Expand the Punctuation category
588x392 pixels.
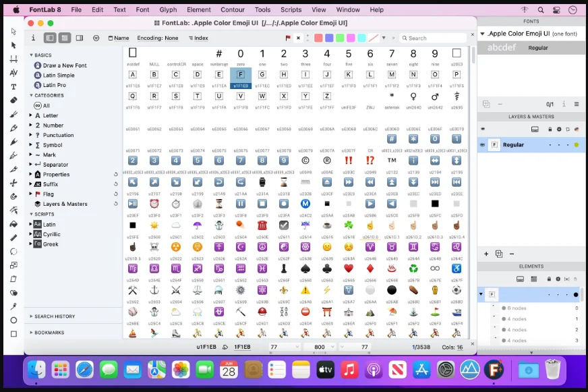coord(31,135)
